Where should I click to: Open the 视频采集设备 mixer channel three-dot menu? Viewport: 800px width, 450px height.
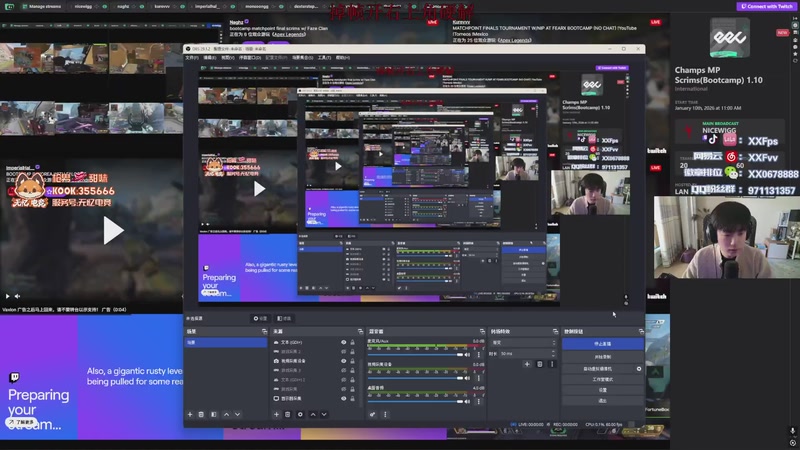(479, 378)
